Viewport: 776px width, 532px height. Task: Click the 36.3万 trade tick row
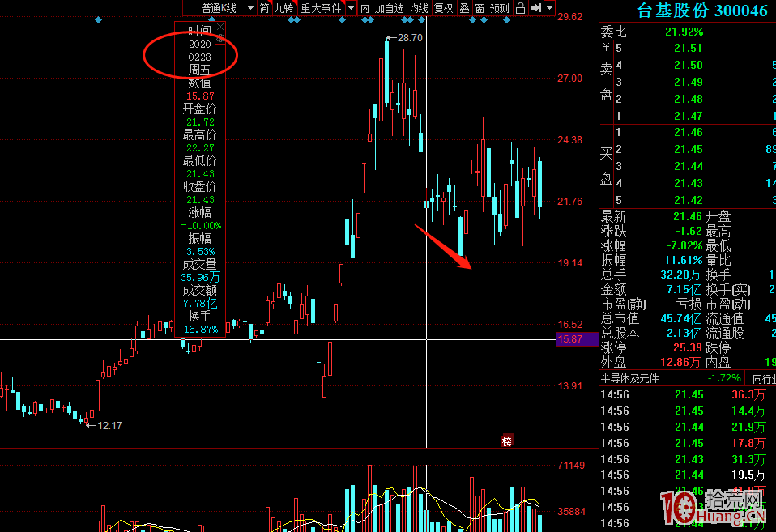683,394
